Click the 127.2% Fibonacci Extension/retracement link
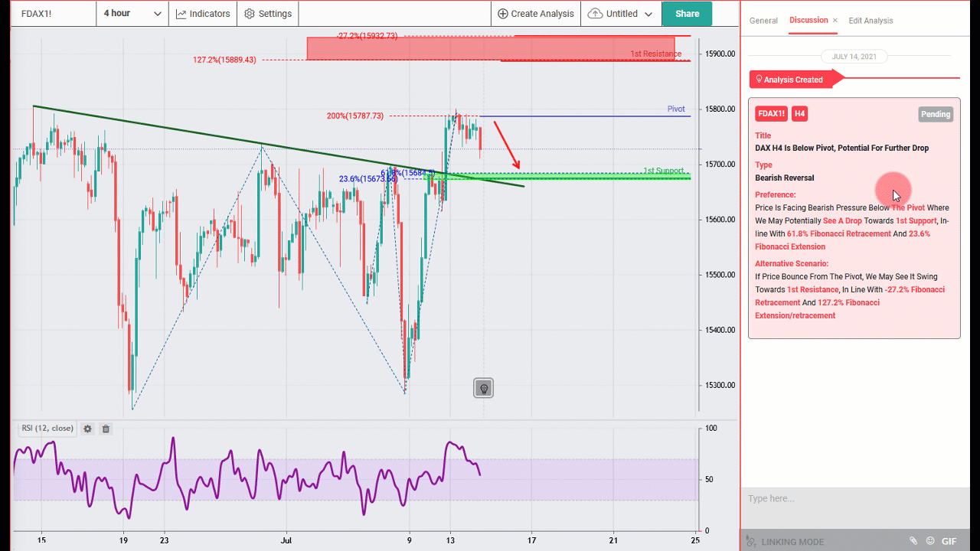The image size is (980, 551). point(817,309)
